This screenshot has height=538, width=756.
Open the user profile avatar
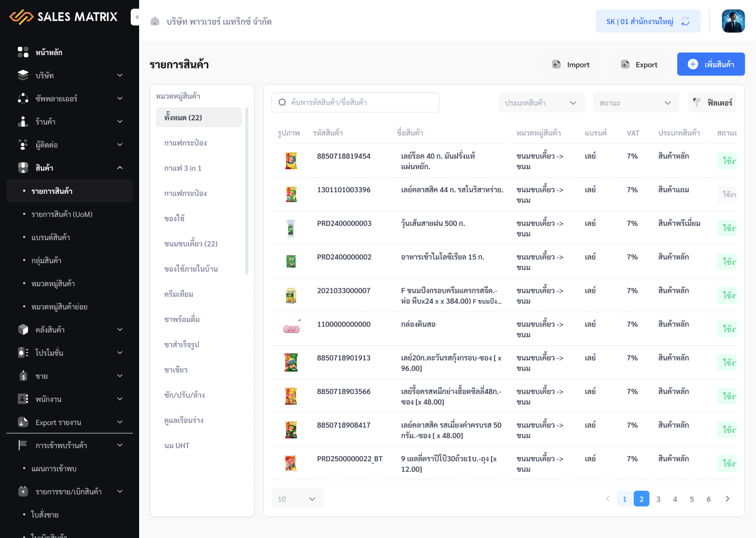point(733,21)
